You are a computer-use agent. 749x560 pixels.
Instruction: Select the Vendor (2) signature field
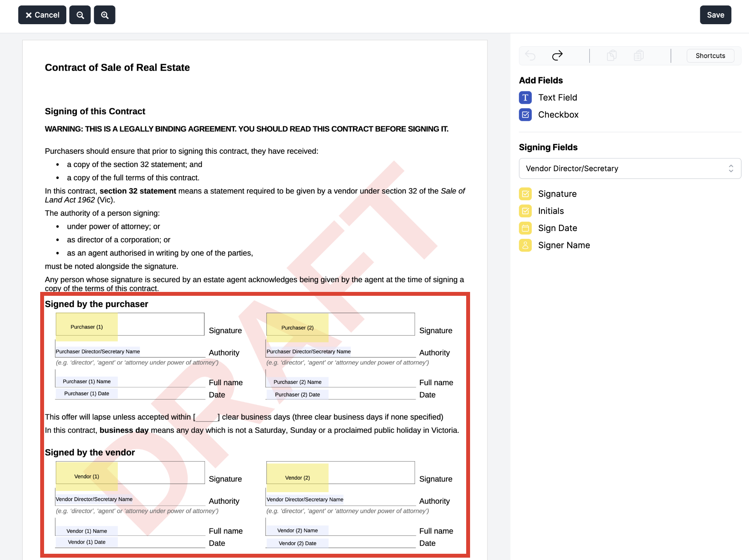(x=297, y=478)
